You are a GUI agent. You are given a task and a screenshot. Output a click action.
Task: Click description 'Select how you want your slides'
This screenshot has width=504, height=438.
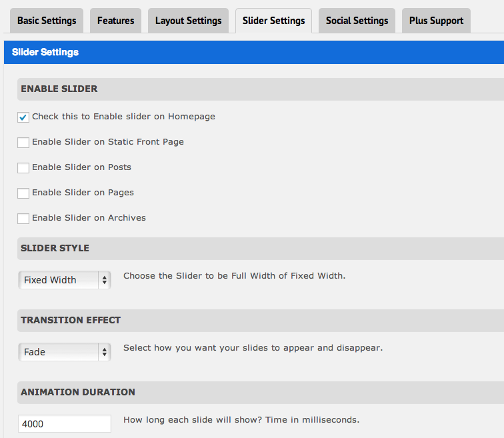click(x=253, y=348)
